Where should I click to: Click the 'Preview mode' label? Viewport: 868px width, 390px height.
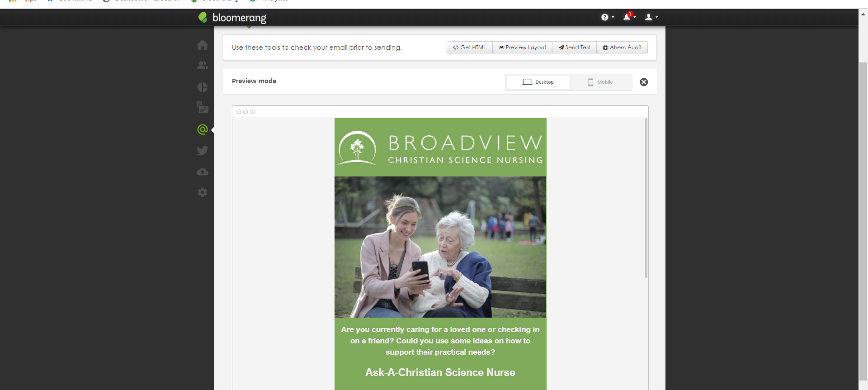coord(254,81)
